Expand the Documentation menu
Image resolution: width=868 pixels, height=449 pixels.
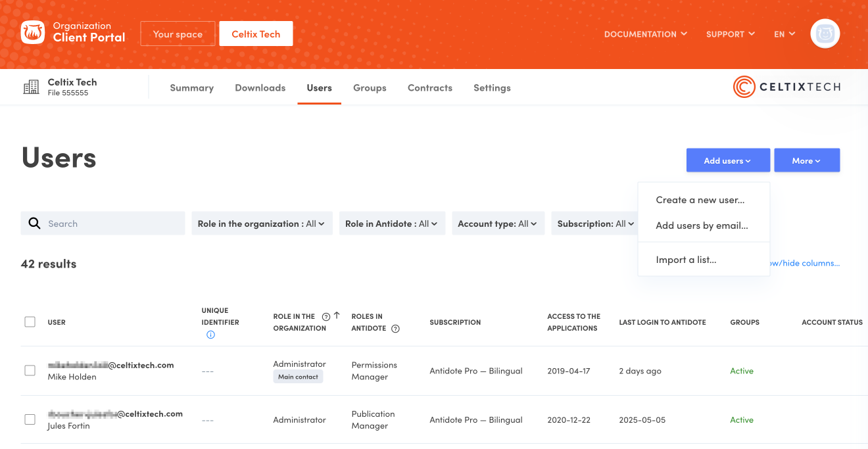click(x=645, y=34)
